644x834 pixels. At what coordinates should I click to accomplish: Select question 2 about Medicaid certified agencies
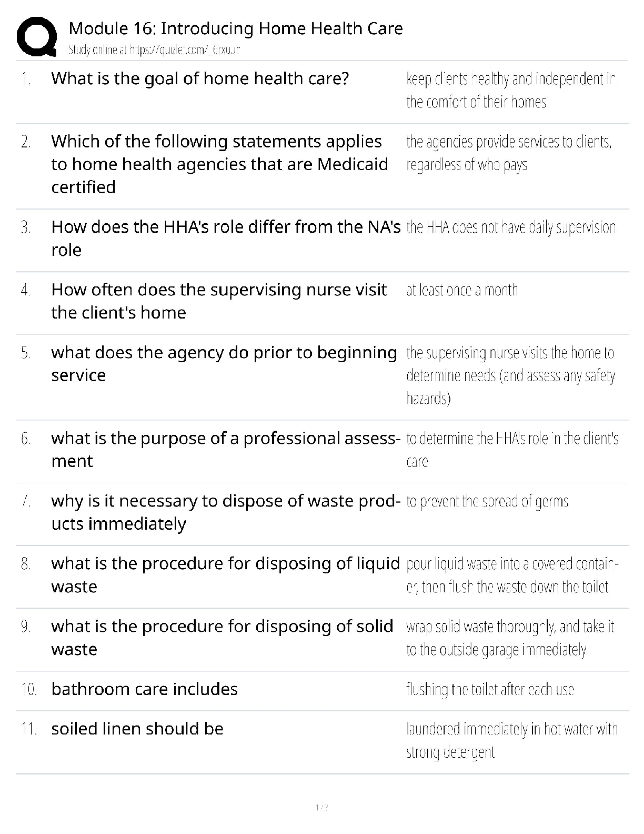pyautogui.click(x=219, y=164)
